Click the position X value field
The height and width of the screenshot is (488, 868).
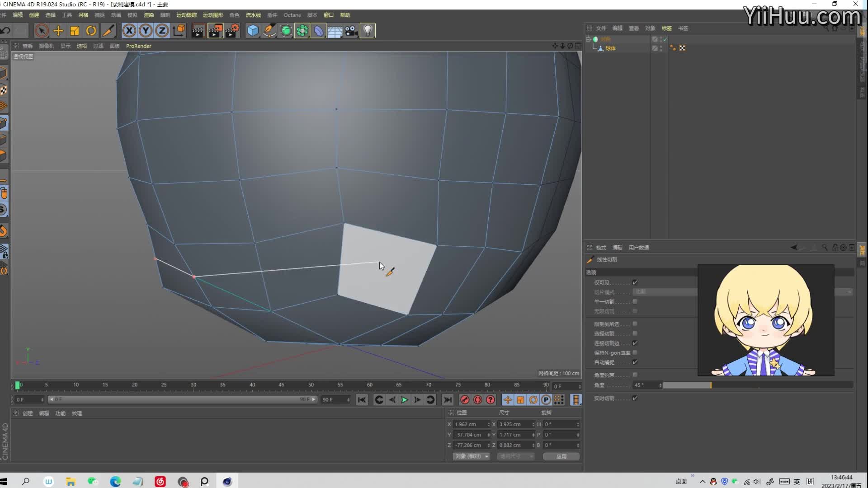[x=471, y=424]
